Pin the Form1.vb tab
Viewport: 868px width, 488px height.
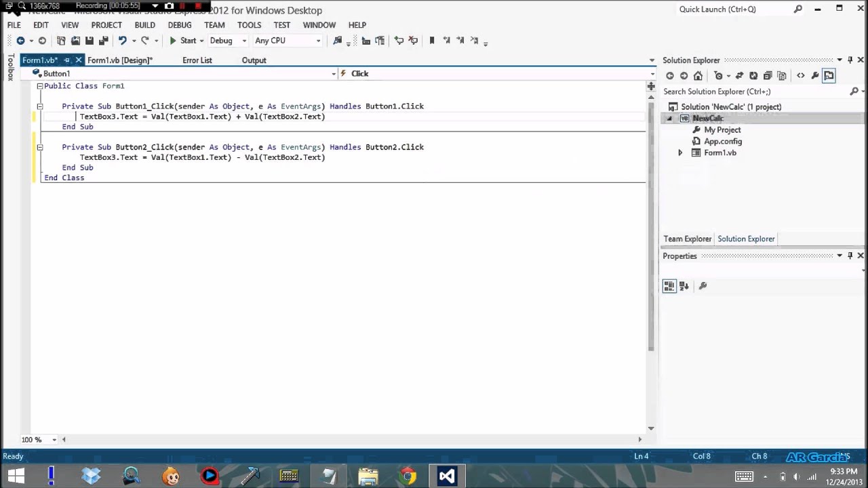[67, 60]
